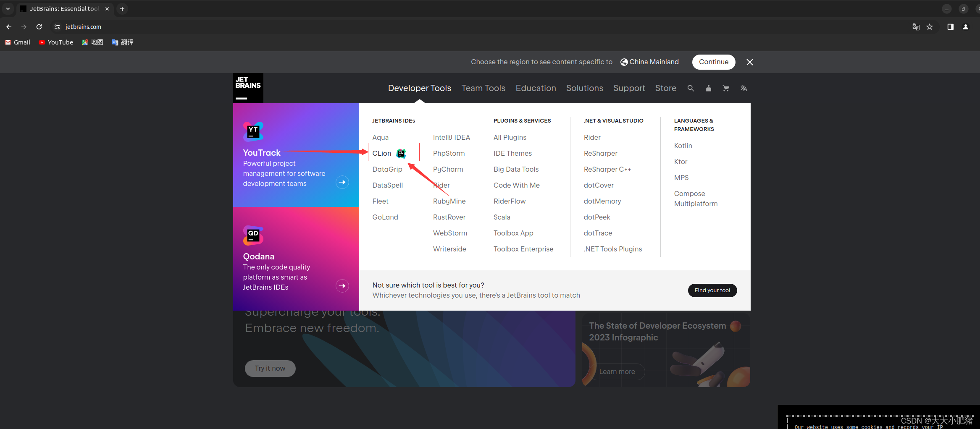Open the Team Tools menu

click(483, 88)
